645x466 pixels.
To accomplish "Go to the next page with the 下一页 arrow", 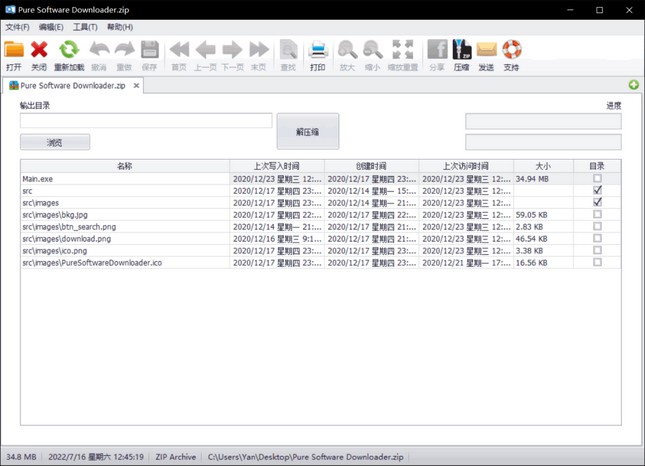I will (x=232, y=50).
